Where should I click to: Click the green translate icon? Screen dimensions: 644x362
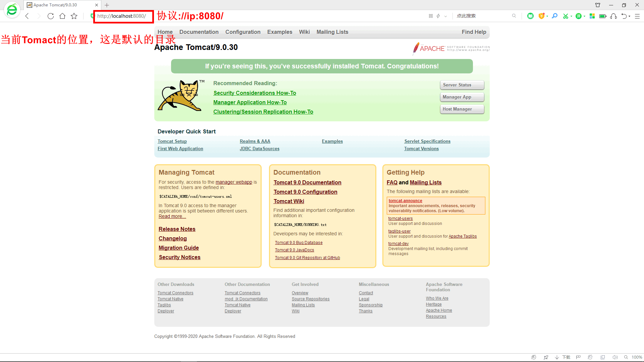tap(579, 16)
